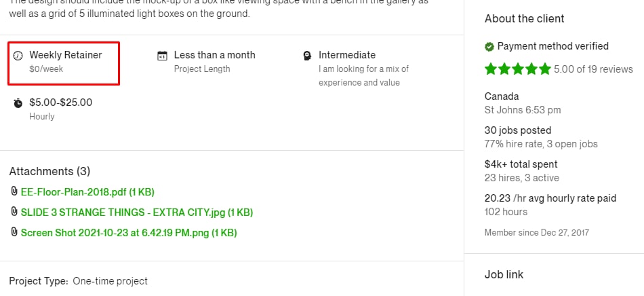Open SLIDE 3 STRANGE THINGS - EXTRA CITY.jpg
The height and width of the screenshot is (296, 644).
pos(137,212)
